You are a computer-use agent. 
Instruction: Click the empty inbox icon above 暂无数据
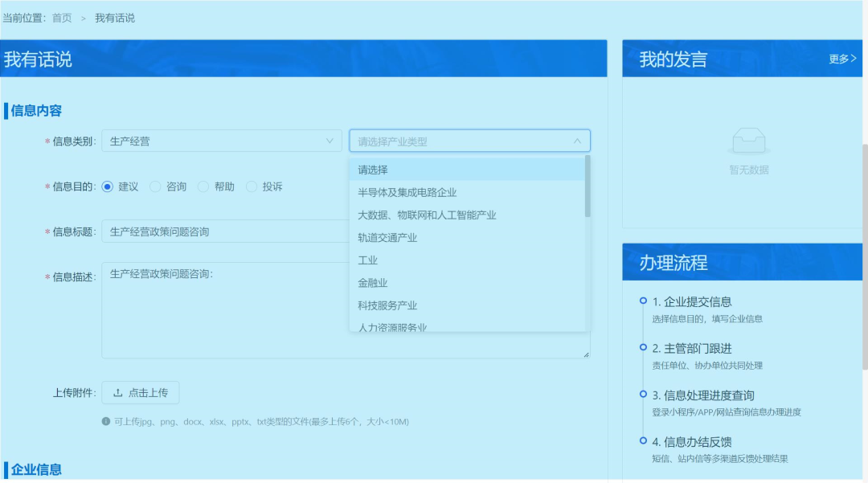[x=749, y=141]
